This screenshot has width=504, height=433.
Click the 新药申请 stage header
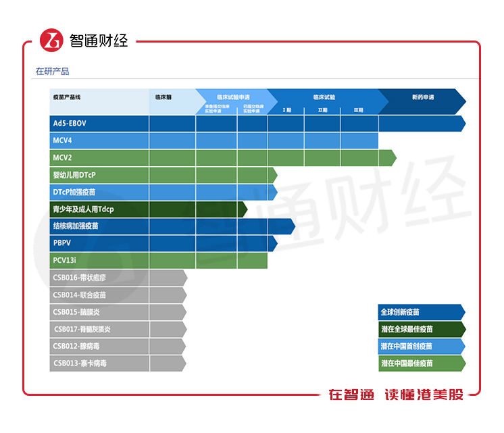423,97
